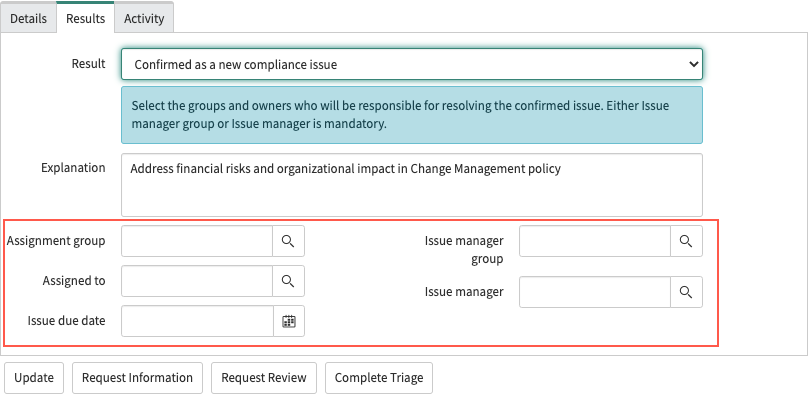Switch to the Details tab
Viewport: 812px width, 398px height.
click(x=28, y=19)
